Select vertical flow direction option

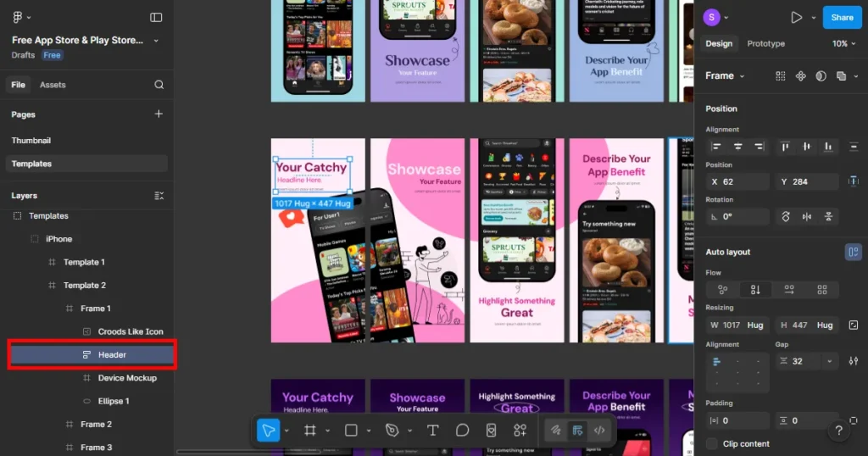pos(755,289)
